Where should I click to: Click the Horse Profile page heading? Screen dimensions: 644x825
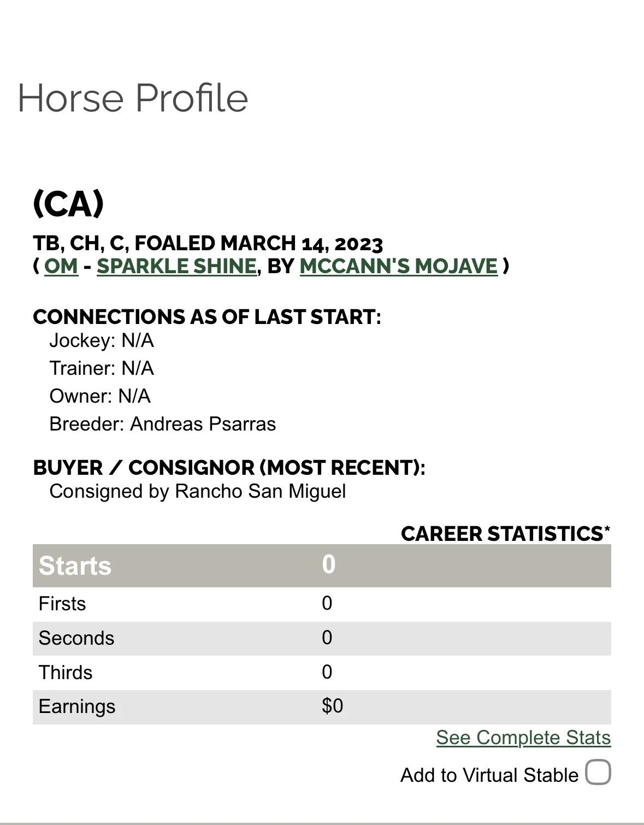point(133,98)
